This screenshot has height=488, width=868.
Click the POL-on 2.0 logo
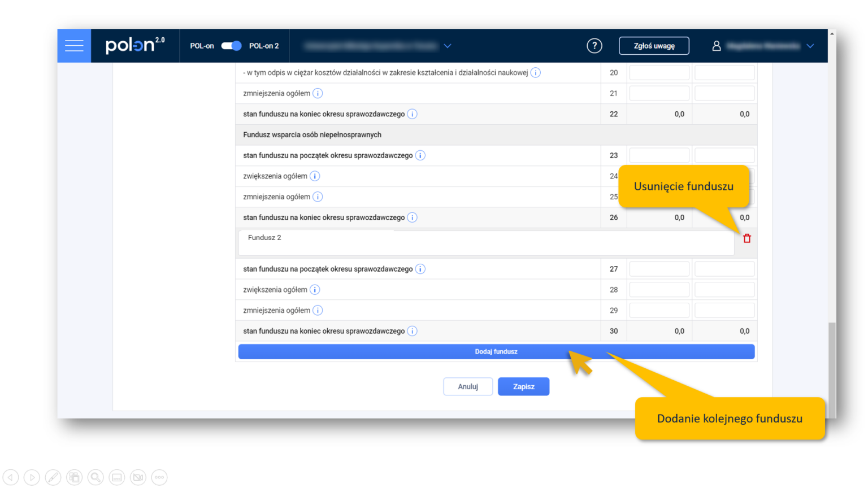click(x=135, y=45)
